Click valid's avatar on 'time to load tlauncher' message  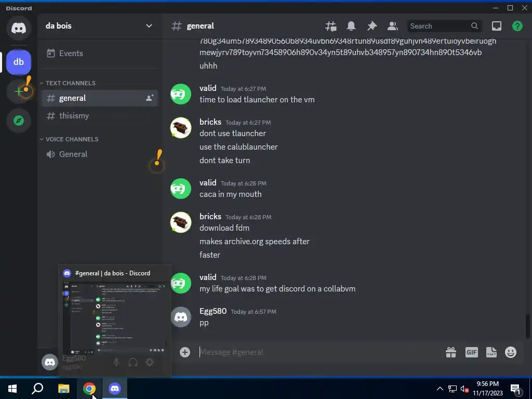(180, 94)
